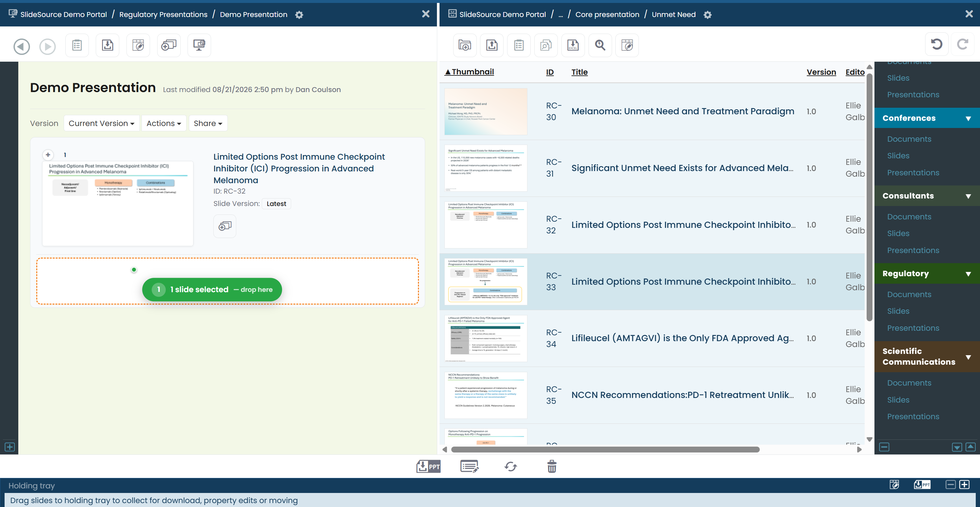Open Slides under Scientific Communications
Image resolution: width=980 pixels, height=507 pixels.
pos(898,400)
